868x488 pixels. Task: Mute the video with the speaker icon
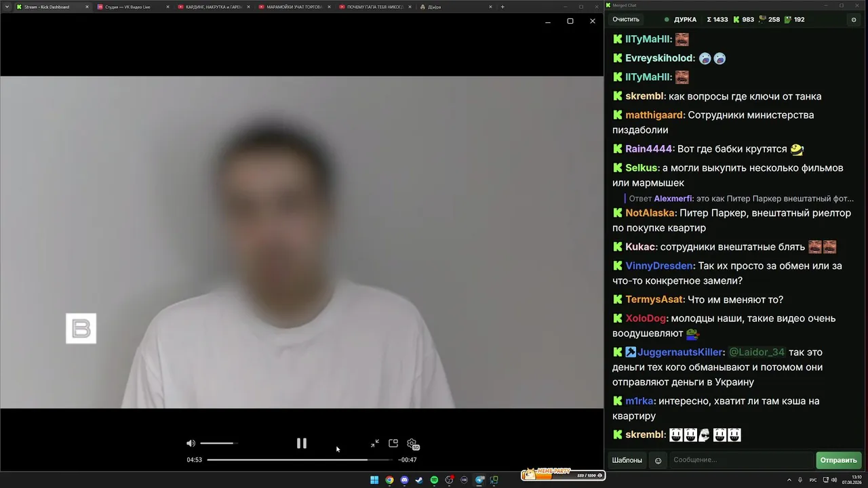click(191, 443)
